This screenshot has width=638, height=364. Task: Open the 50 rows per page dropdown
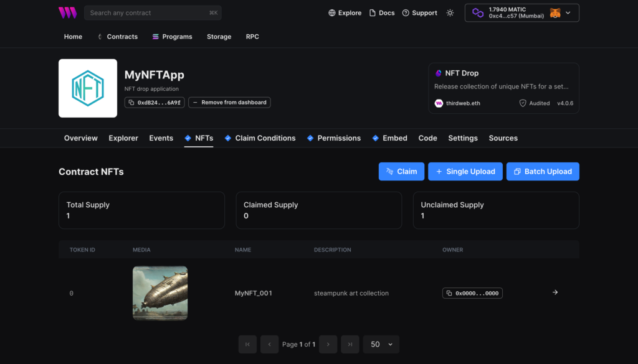click(x=381, y=344)
